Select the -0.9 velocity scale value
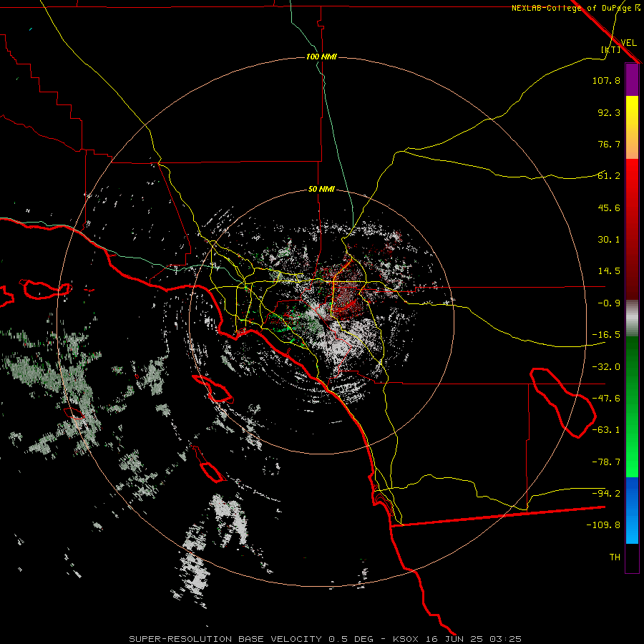 [609, 303]
